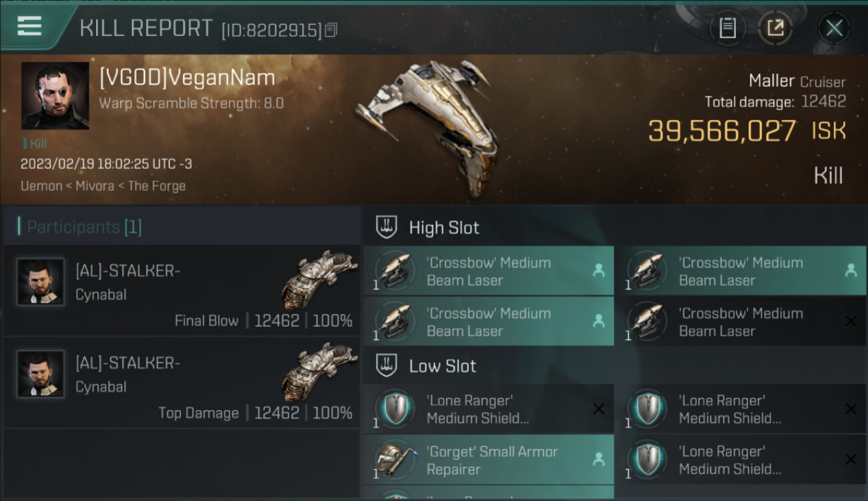The image size is (868, 501).
Task: Open the clipboard report icon
Action: [727, 28]
